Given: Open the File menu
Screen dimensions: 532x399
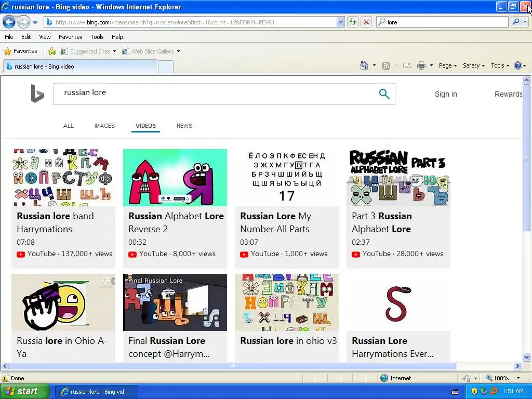Looking at the screenshot, I should point(9,37).
